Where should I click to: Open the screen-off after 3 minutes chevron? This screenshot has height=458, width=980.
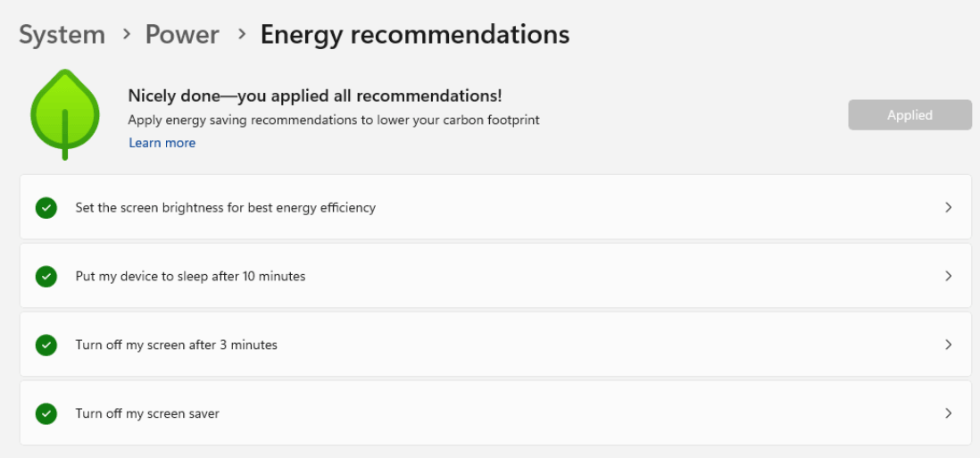948,345
